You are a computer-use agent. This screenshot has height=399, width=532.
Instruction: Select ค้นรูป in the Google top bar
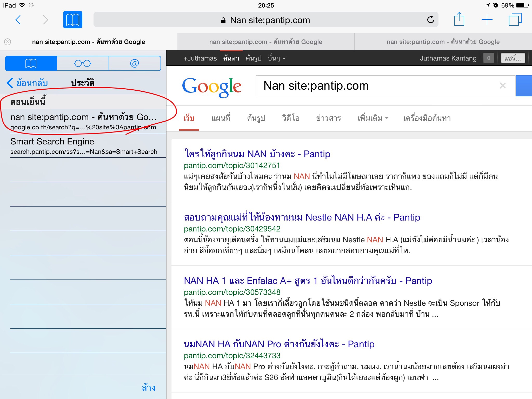pos(254,58)
